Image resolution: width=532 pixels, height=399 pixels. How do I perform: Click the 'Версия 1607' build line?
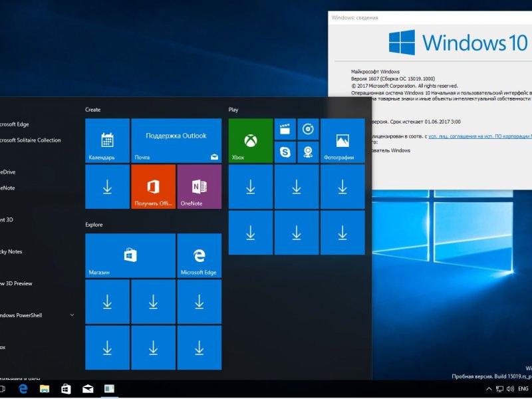393,78
